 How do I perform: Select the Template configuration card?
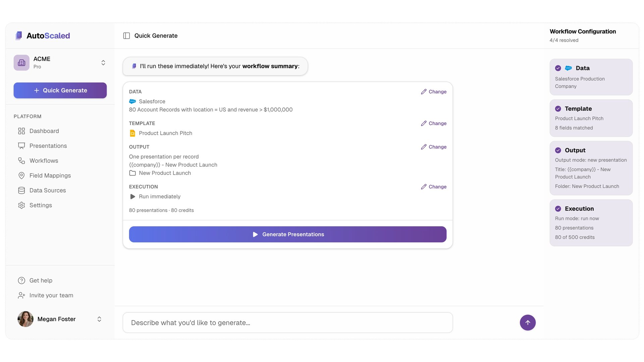tap(591, 118)
